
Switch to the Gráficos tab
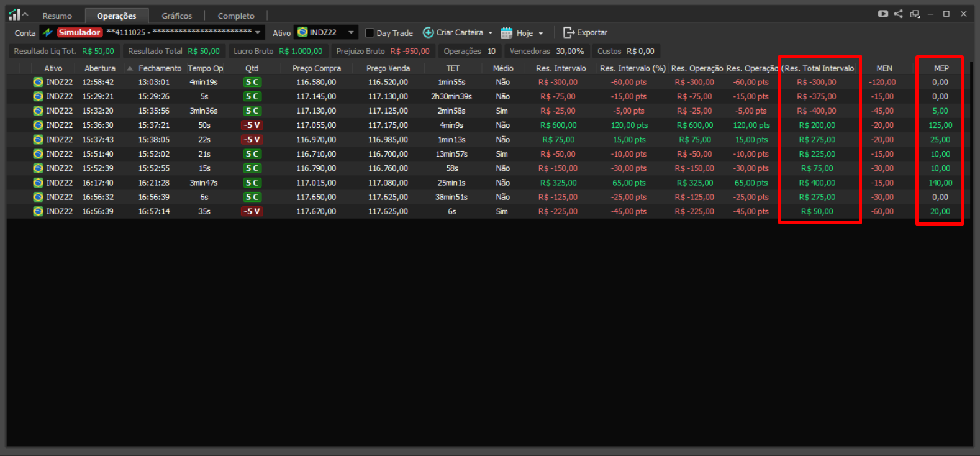click(177, 16)
